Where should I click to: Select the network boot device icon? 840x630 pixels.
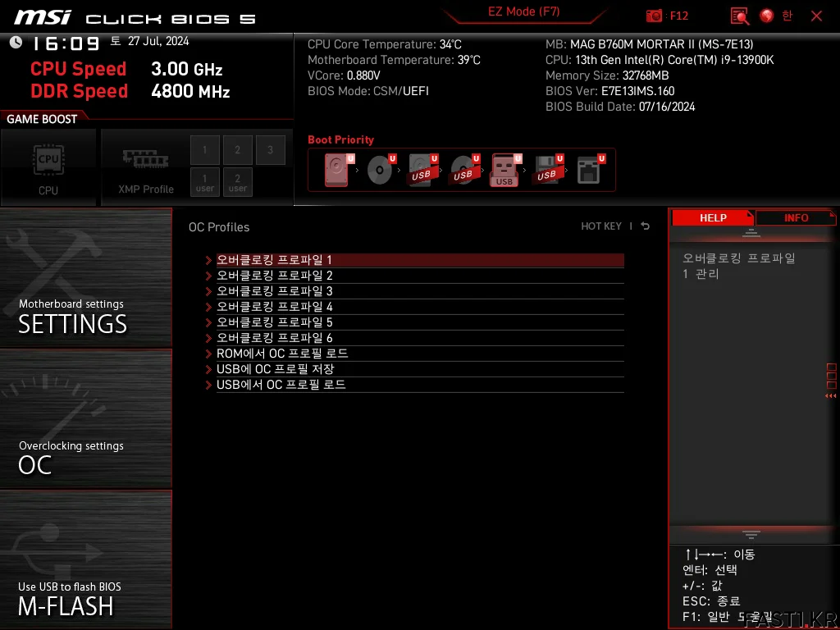click(x=591, y=170)
